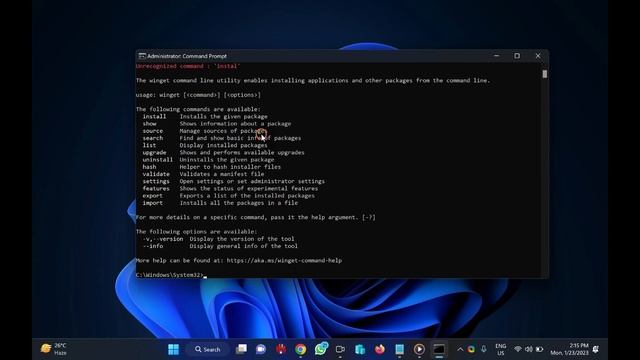Click the colorful system tray app icon
640x360 pixels.
(x=471, y=349)
